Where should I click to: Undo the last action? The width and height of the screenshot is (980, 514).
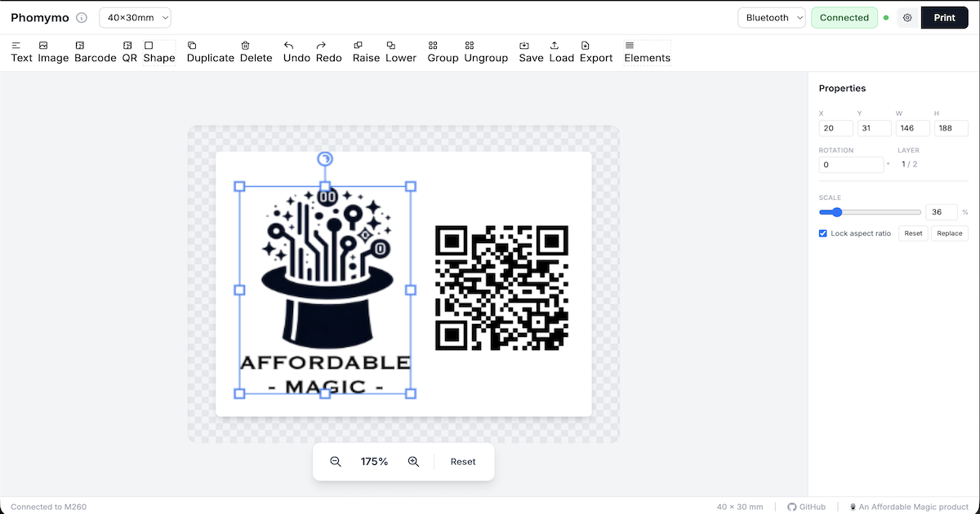tap(296, 52)
